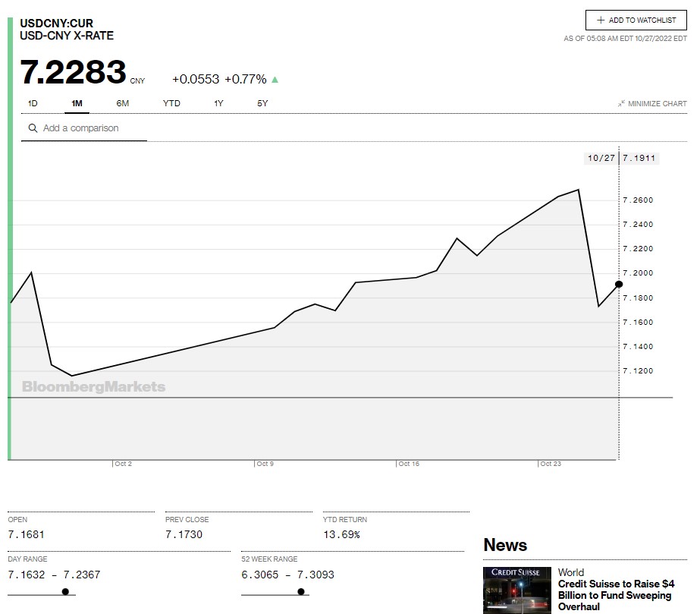The height and width of the screenshot is (614, 700).
Task: Switch chart to 1Y range
Action: [218, 103]
